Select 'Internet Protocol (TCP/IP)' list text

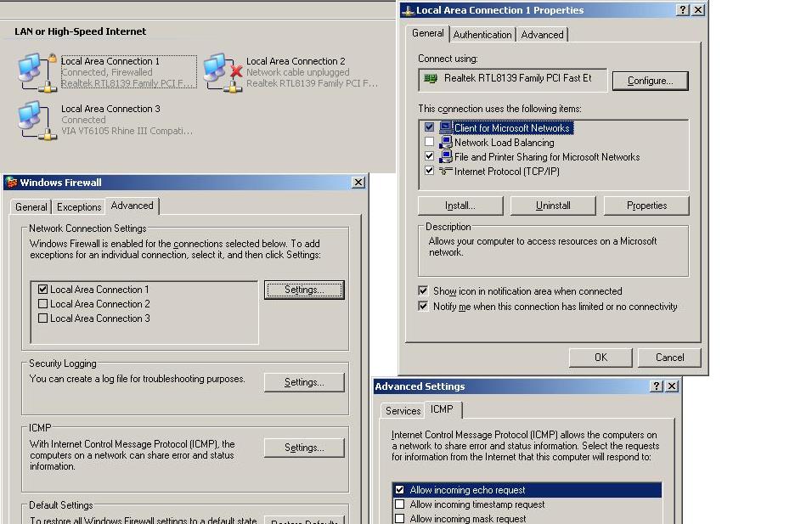tap(506, 172)
